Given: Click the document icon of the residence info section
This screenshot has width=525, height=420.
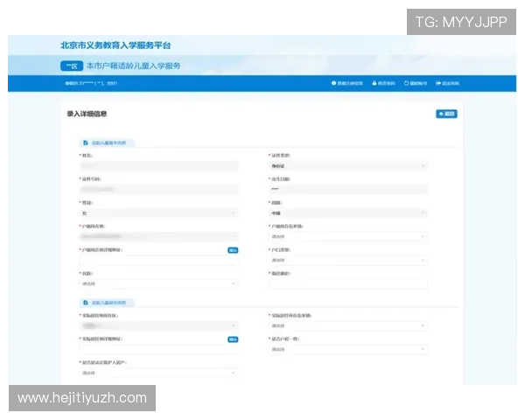Looking at the screenshot, I should point(86,303).
